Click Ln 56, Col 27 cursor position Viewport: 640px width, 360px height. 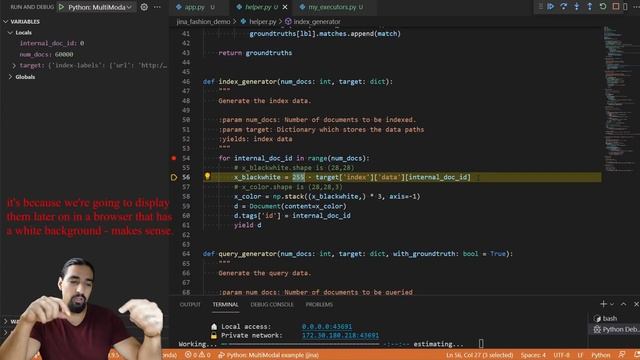[480, 355]
